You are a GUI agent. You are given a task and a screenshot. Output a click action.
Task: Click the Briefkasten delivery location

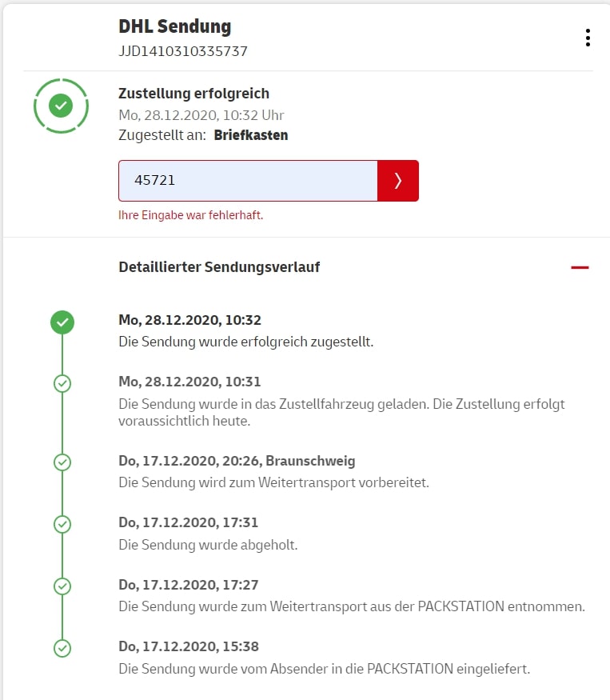point(250,135)
